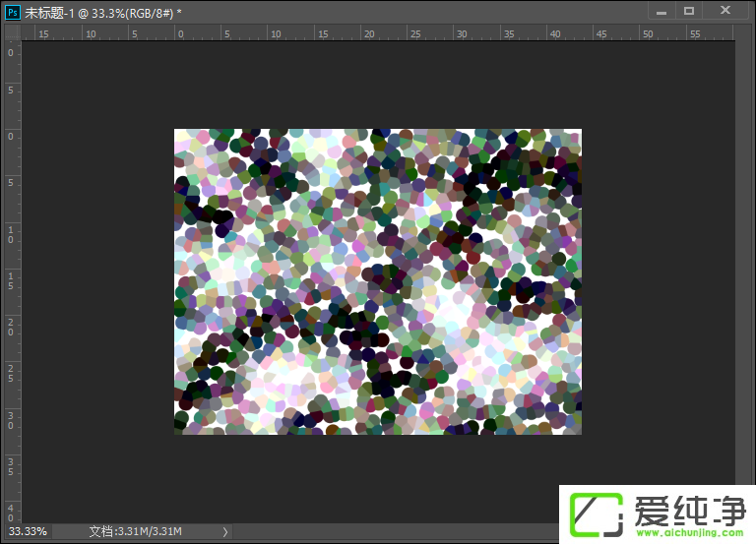The height and width of the screenshot is (544, 756).
Task: Open the 文档:3.31M/3.31M document info readout
Action: click(135, 532)
